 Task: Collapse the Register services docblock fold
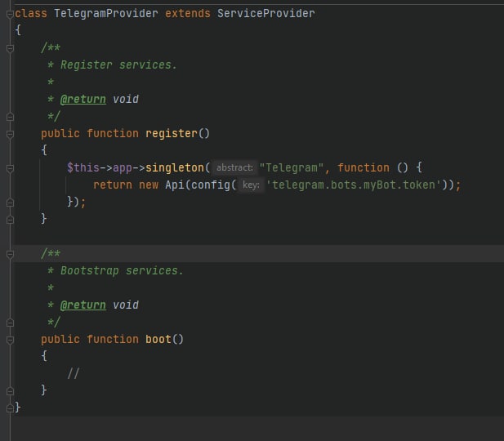10,48
